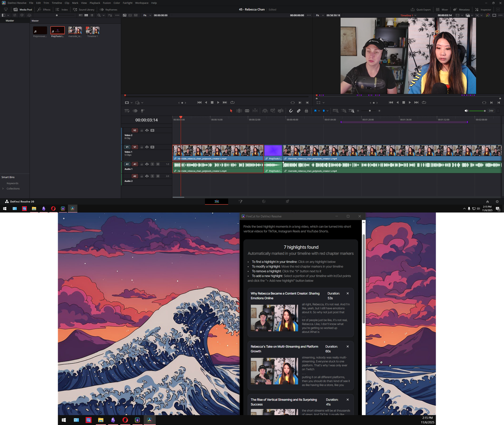Click the system tray volume speaker
Viewport: 504px width, 425px height.
(x=478, y=208)
